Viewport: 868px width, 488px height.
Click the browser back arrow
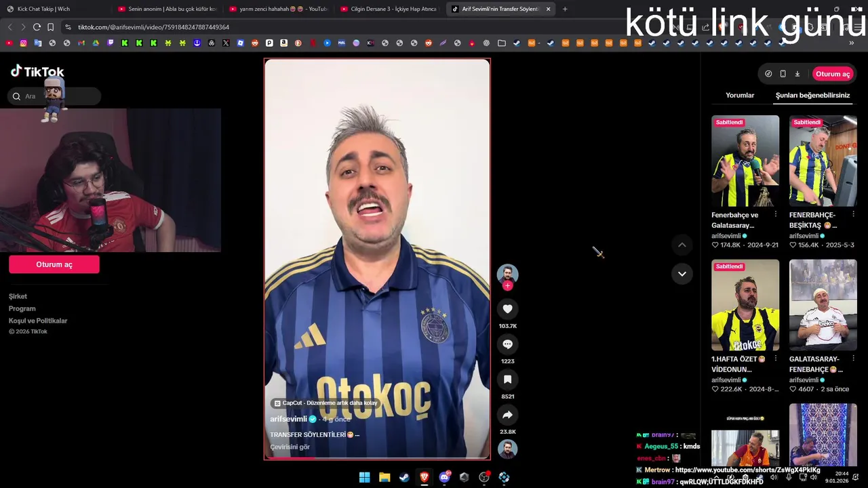[9, 27]
